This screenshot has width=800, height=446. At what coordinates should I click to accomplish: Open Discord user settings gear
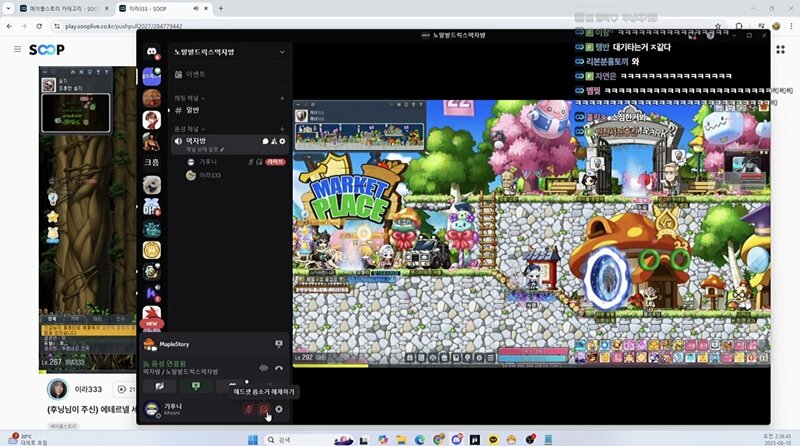(x=279, y=409)
